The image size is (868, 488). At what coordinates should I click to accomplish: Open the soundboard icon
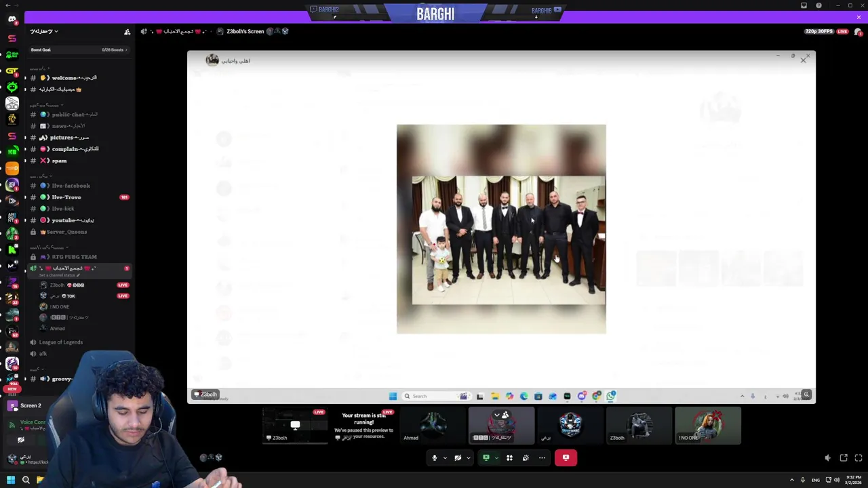coord(526,458)
